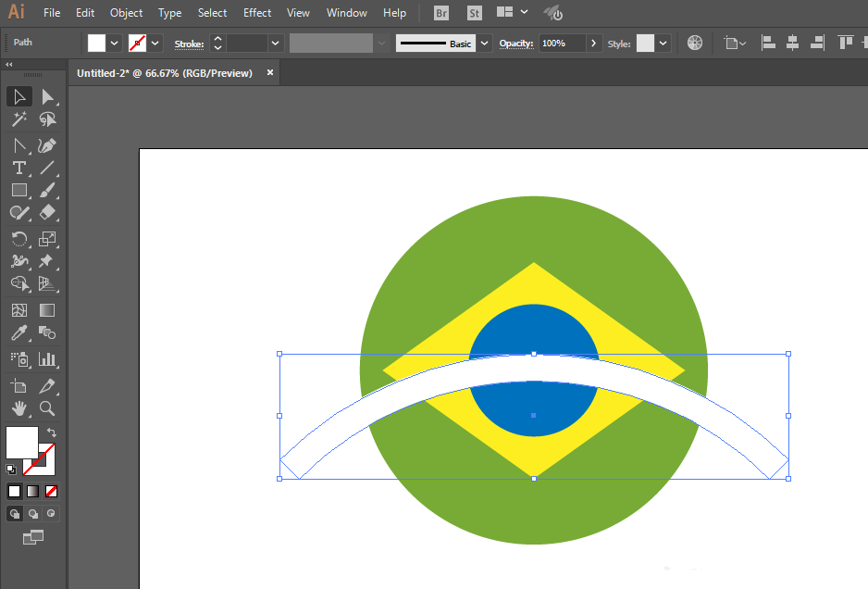The image size is (868, 589).
Task: Open the Object menu
Action: pos(126,13)
